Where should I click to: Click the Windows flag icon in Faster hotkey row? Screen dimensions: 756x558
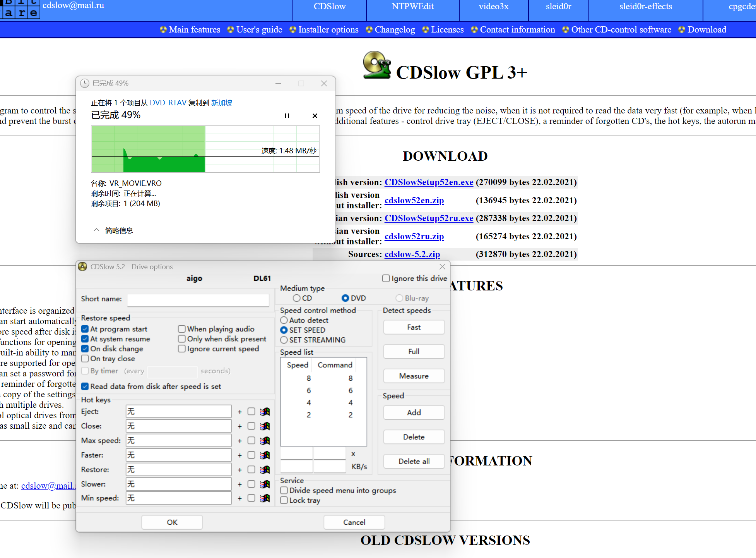pos(265,455)
